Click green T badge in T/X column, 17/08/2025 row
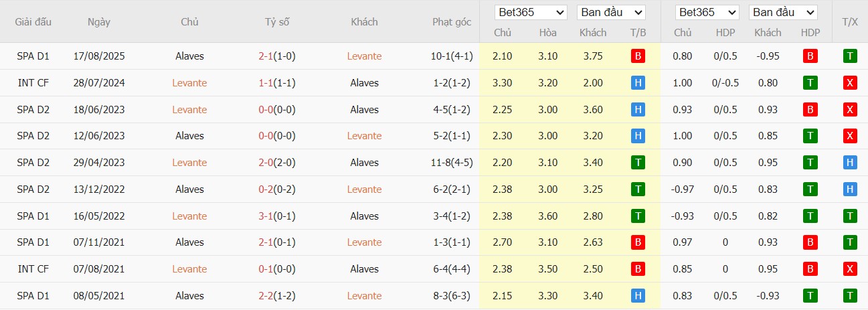The image size is (868, 310). 850,56
